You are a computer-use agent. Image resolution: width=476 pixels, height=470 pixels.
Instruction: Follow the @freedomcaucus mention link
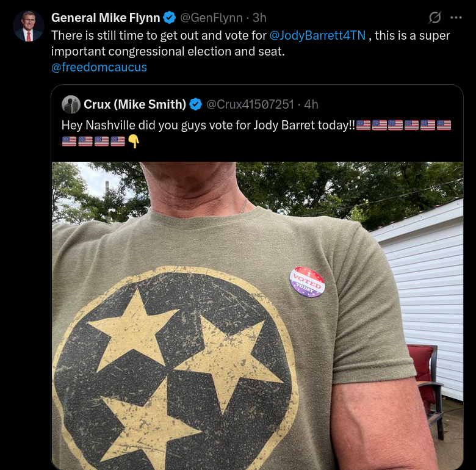pos(99,67)
